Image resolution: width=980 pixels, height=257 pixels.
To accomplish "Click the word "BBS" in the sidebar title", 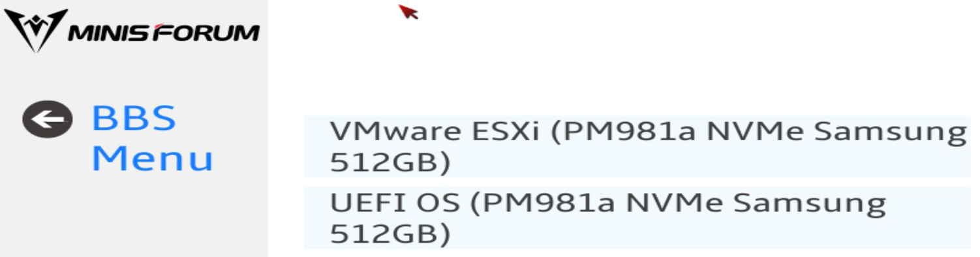I will (134, 118).
